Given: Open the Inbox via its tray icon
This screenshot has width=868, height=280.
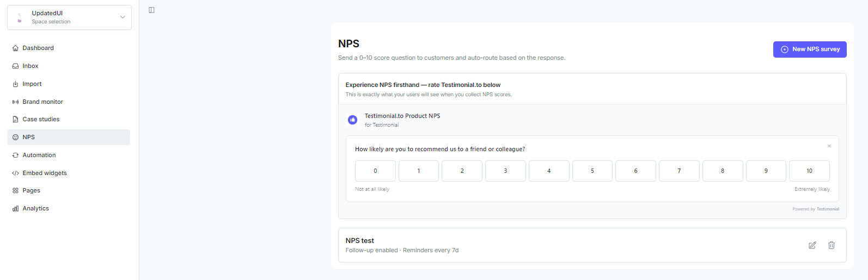Looking at the screenshot, I should pos(15,66).
